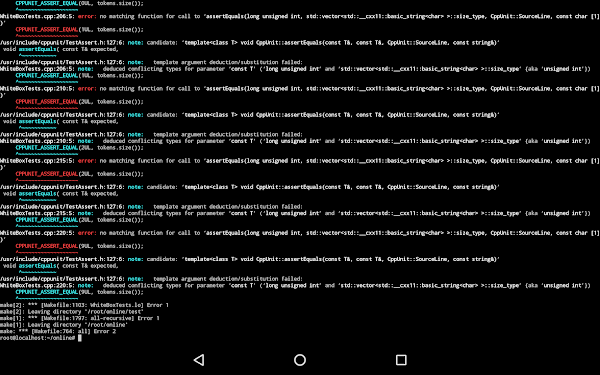Tap the Android back triangle icon
600x375 pixels.
[199, 360]
